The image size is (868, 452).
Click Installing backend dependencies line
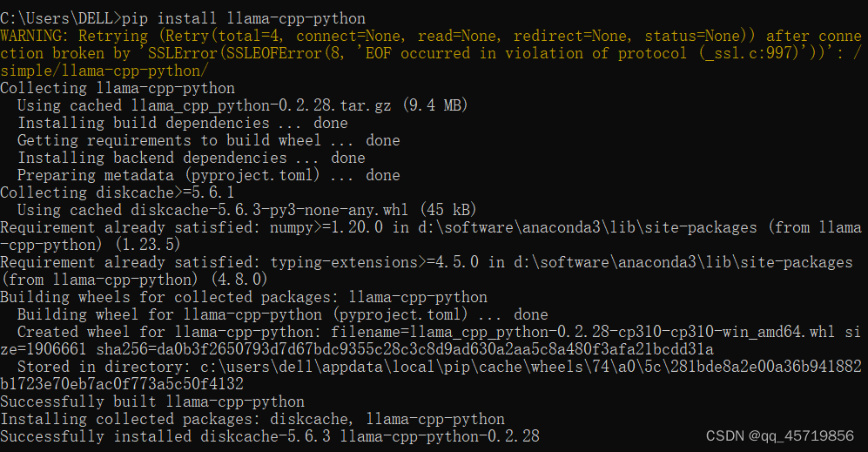pos(192,158)
